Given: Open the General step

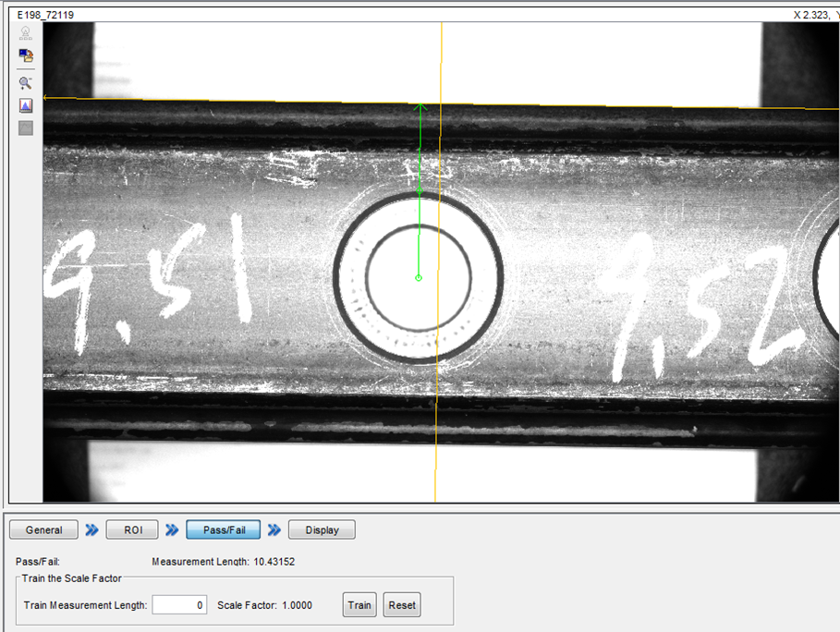Looking at the screenshot, I should point(44,530).
